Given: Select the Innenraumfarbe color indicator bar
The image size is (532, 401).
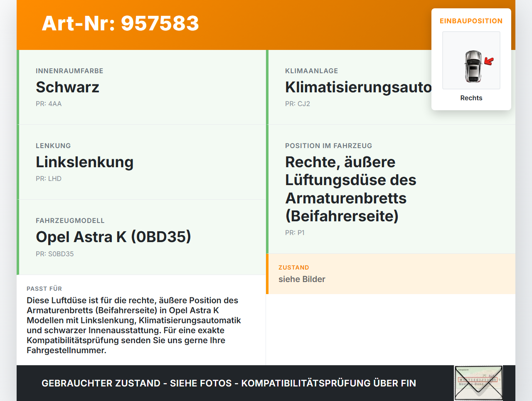Looking at the screenshot, I should [x=17, y=87].
